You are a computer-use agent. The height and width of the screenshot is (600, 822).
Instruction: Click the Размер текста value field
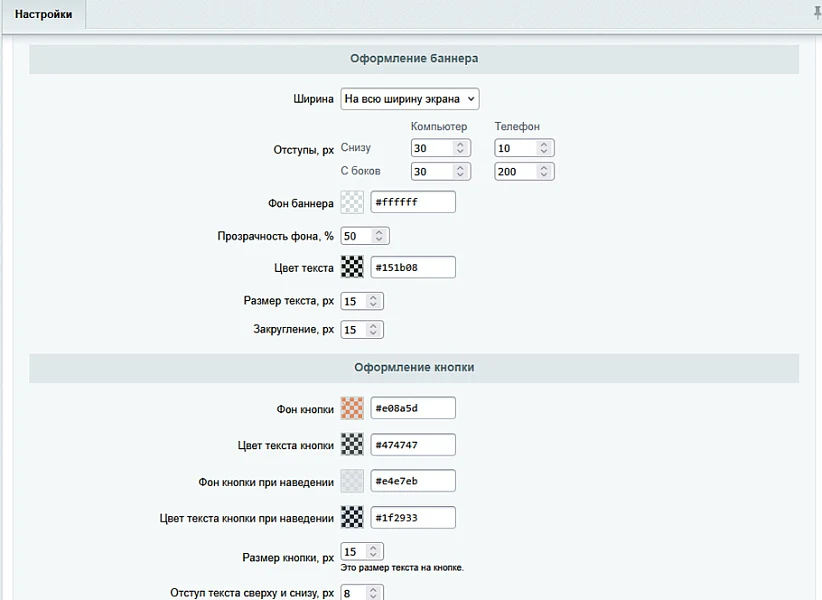point(362,301)
